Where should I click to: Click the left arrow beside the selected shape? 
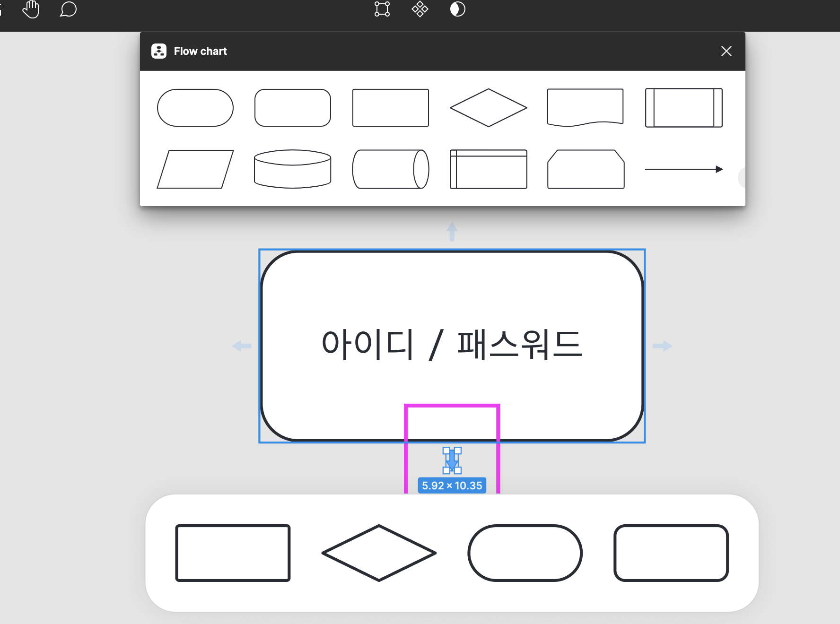point(242,346)
